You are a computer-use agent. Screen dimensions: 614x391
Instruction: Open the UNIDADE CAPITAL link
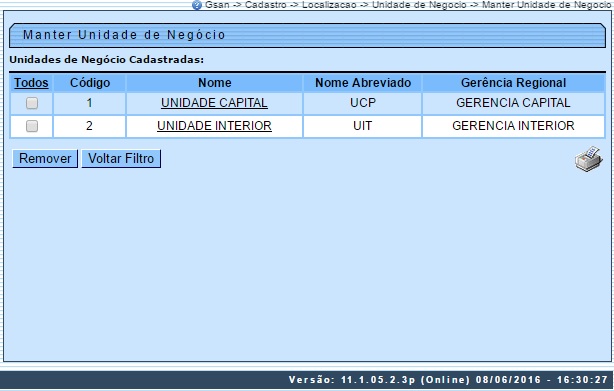[214, 103]
